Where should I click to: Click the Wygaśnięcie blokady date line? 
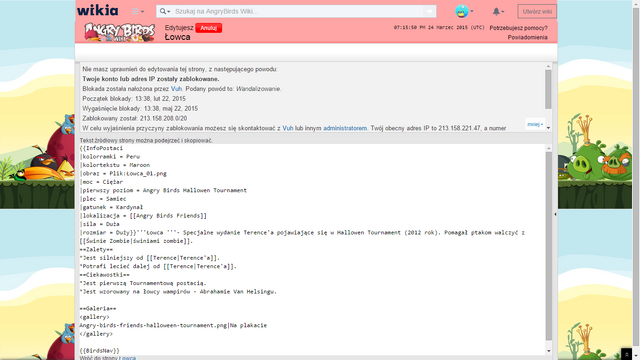pyautogui.click(x=140, y=109)
